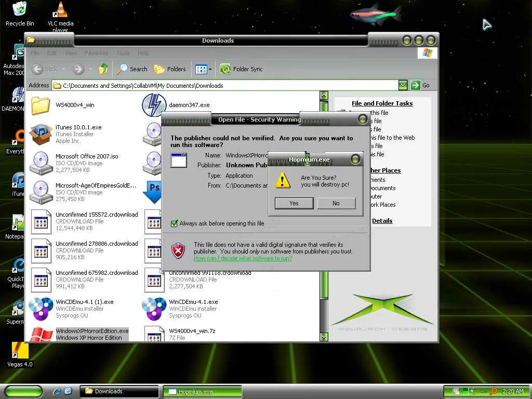Click the Back button in the Downloads toolbar
532x399 pixels.
45,69
